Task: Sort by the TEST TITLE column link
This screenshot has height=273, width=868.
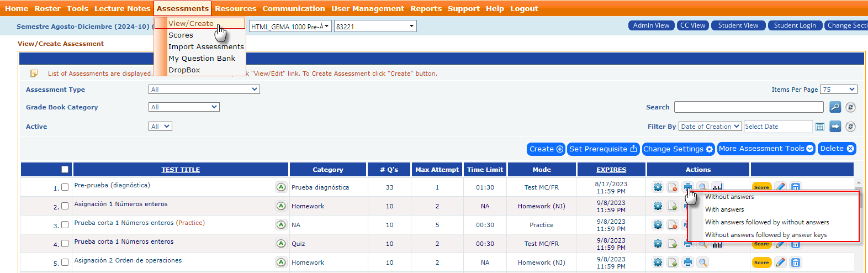Action: [x=181, y=170]
